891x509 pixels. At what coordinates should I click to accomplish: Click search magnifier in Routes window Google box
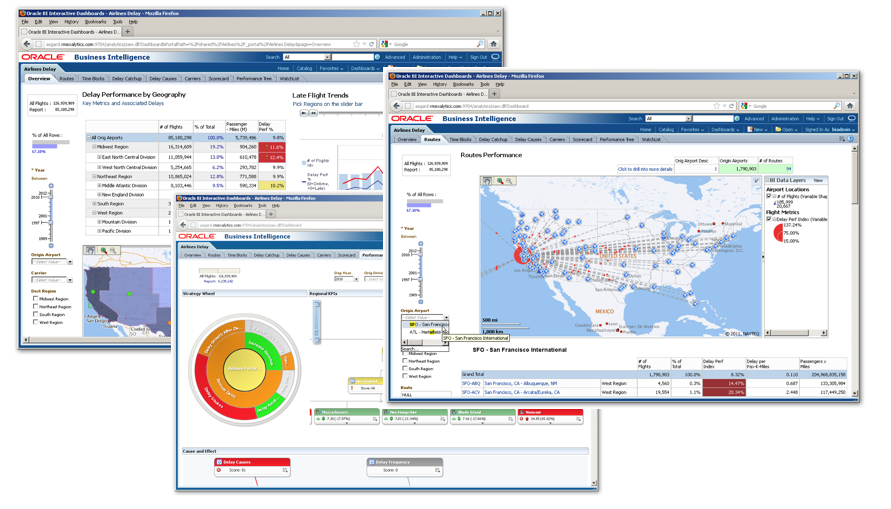click(836, 106)
